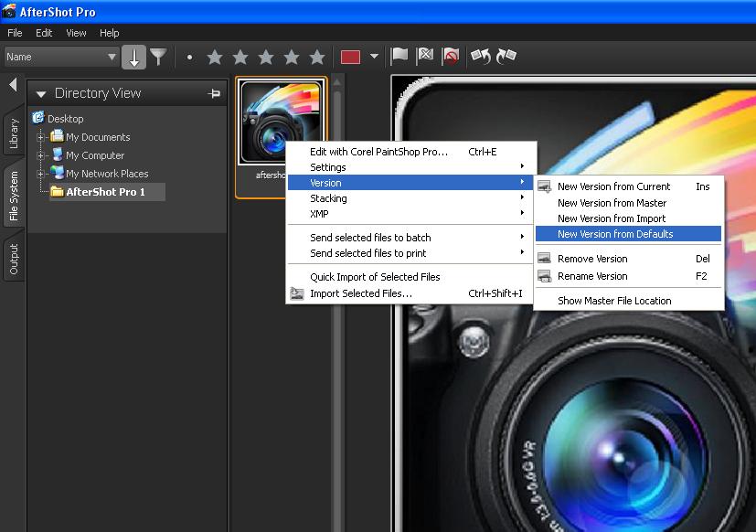756x532 pixels.
Task: Flag the image as rejected
Action: (x=425, y=56)
